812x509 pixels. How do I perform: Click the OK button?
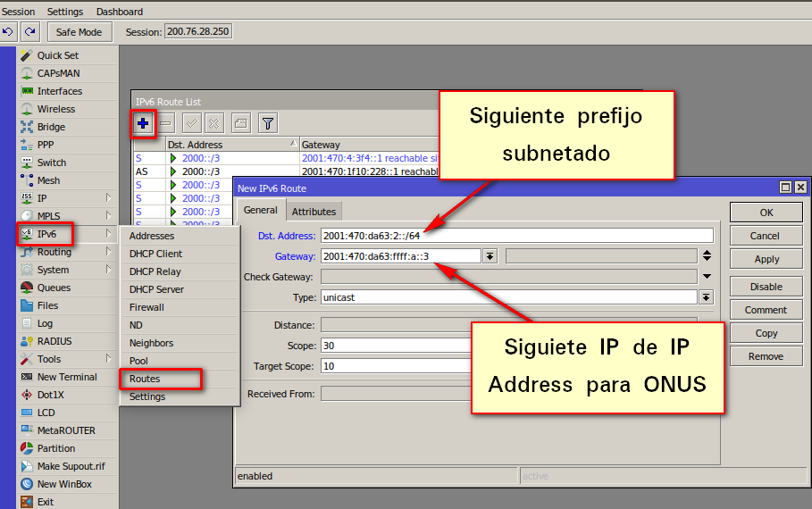point(766,213)
